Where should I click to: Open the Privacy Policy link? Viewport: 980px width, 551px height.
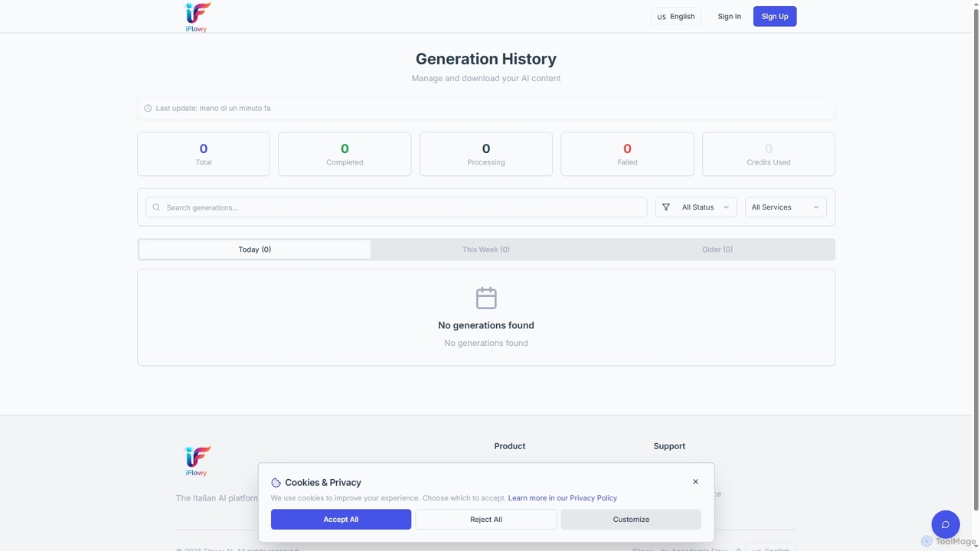tap(563, 498)
